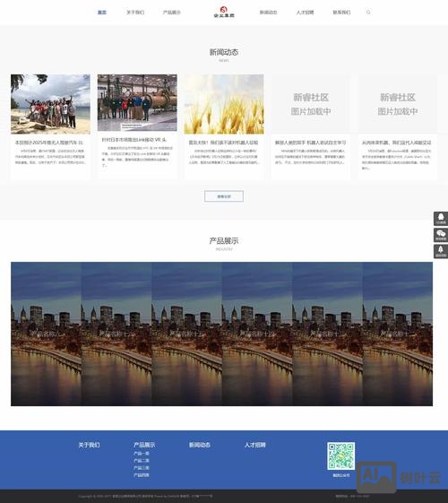Open the beach group photo news thumbnail
The height and width of the screenshot is (503, 448).
50,104
